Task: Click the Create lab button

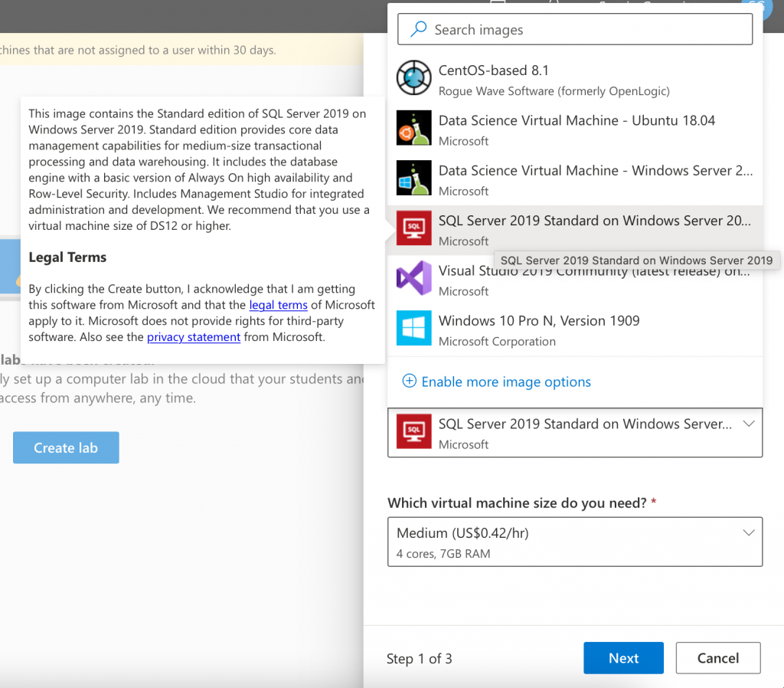Action: click(66, 448)
